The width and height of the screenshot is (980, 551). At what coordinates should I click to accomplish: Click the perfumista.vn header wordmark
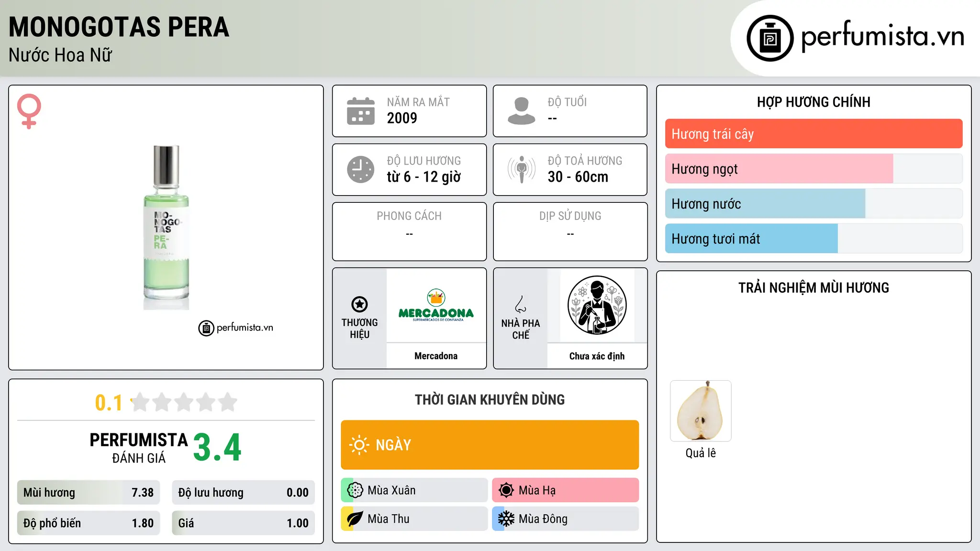point(883,36)
